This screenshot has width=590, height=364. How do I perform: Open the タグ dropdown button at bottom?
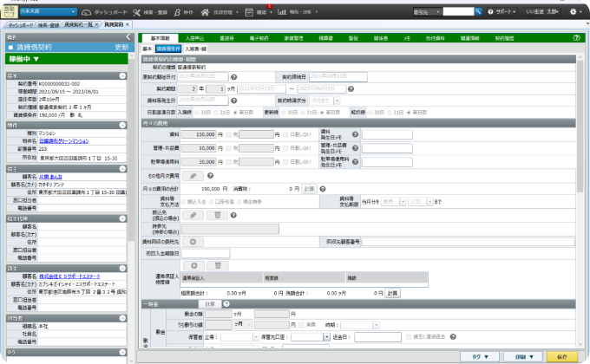click(x=480, y=356)
